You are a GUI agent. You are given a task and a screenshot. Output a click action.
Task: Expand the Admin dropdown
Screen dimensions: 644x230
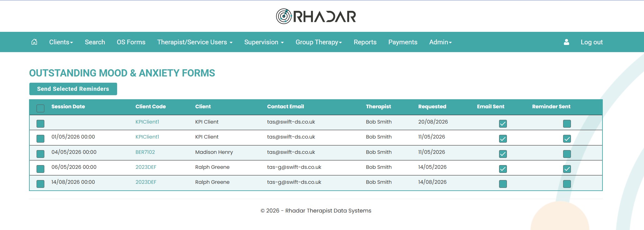(x=440, y=42)
